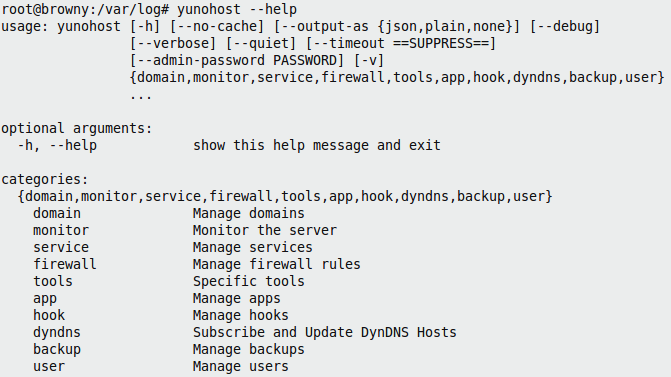671x377 pixels.
Task: Click the '--timeout ==SUPPRESS==' option
Action: [x=400, y=43]
